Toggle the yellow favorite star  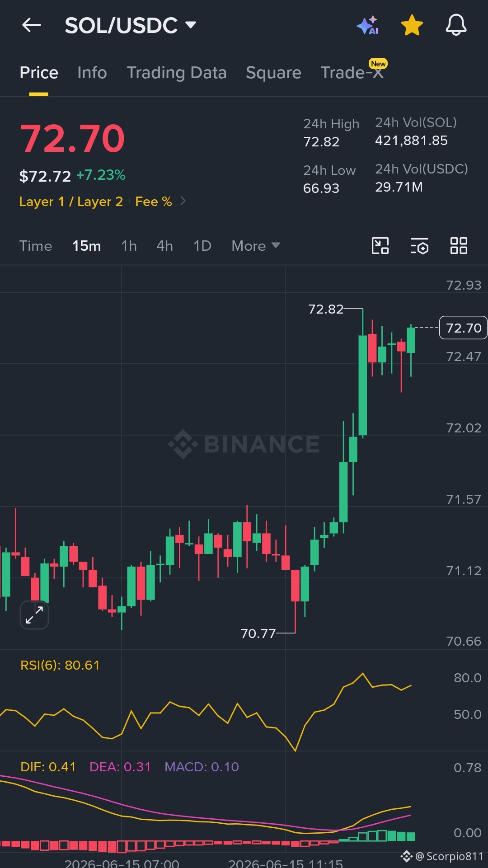tap(412, 25)
